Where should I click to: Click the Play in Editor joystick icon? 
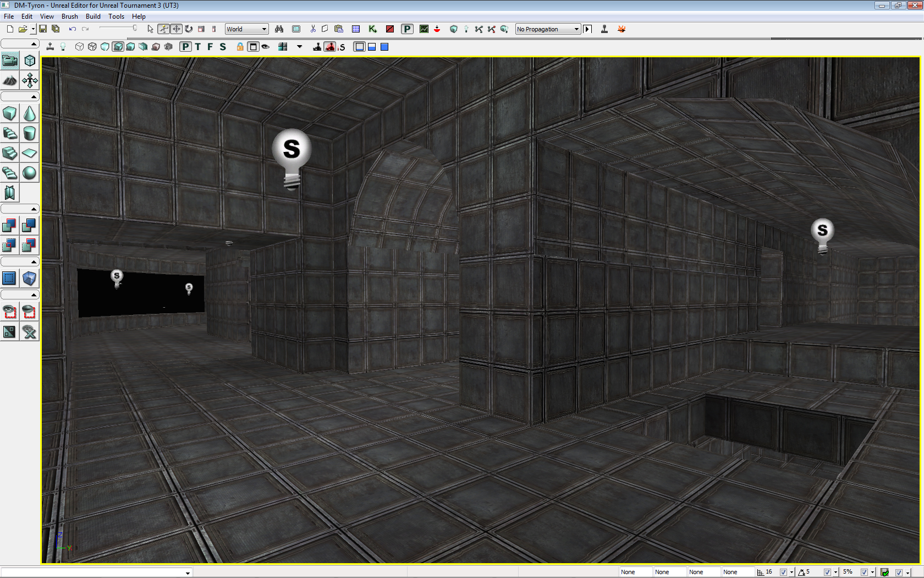(604, 29)
